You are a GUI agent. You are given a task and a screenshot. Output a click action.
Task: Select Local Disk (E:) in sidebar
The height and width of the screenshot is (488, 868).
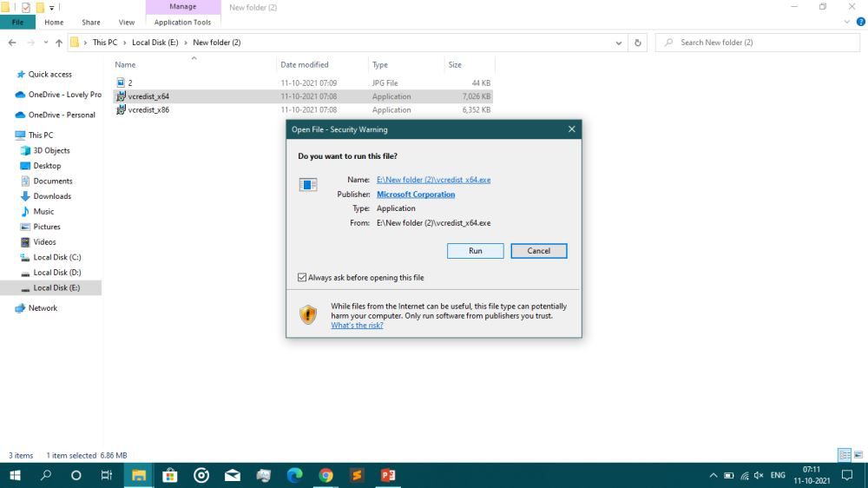tap(56, 288)
